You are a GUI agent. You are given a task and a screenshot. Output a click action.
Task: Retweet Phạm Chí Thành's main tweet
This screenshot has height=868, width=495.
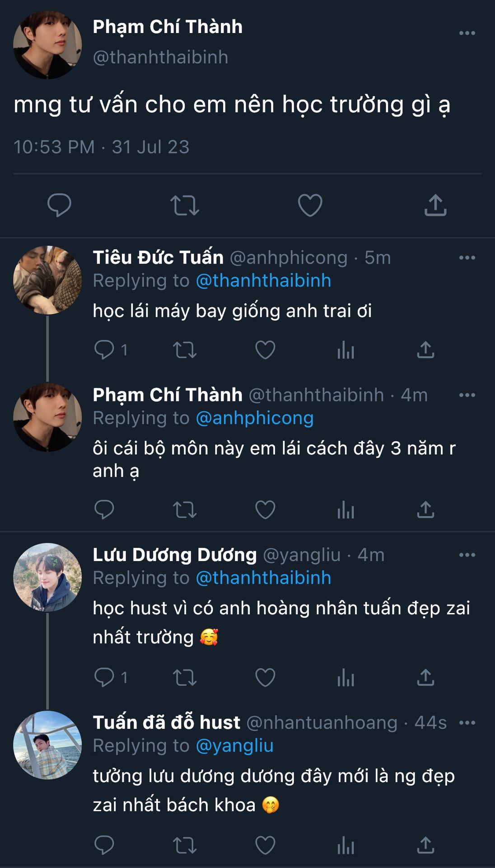185,205
